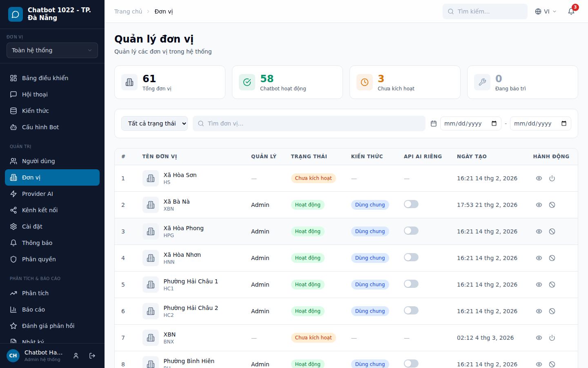This screenshot has height=368, width=588.
Task: Activate Xã Hòa Sơn with the power icon
Action: point(552,178)
